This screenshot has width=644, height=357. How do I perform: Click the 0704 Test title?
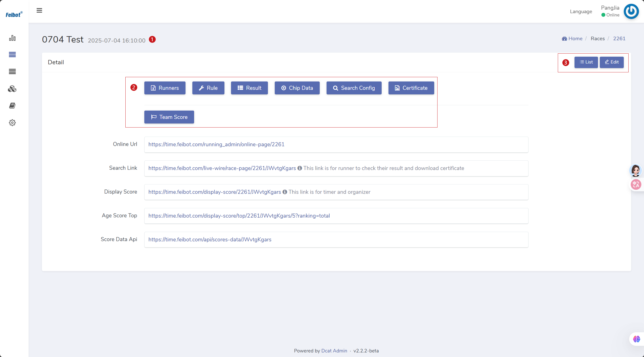(x=63, y=39)
